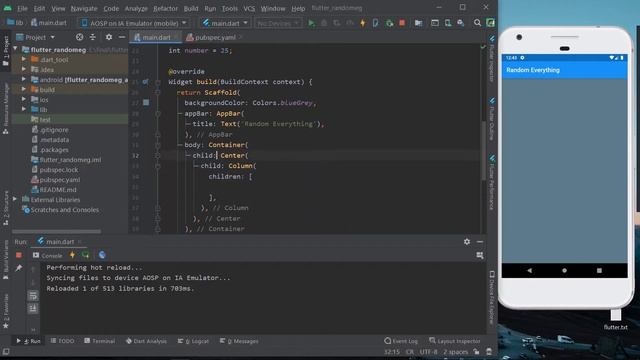Collapse all in Project panel

pyautogui.click(x=93, y=37)
